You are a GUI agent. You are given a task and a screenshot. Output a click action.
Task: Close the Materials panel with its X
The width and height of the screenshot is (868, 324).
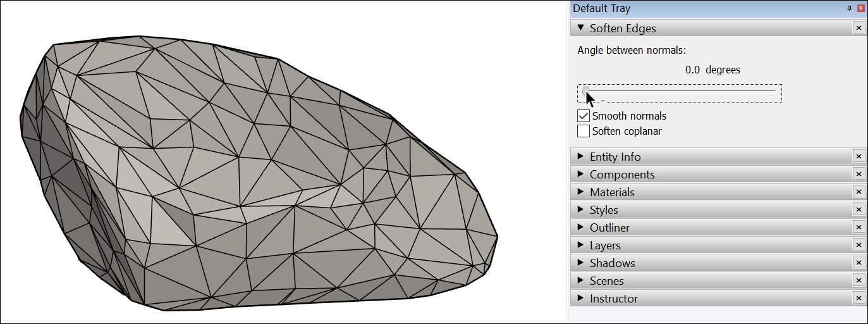(x=859, y=192)
